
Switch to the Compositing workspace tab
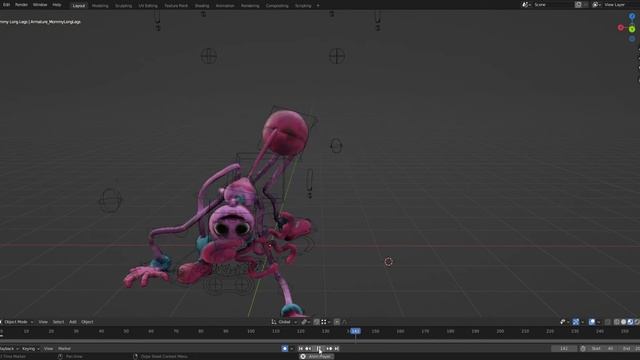[277, 6]
